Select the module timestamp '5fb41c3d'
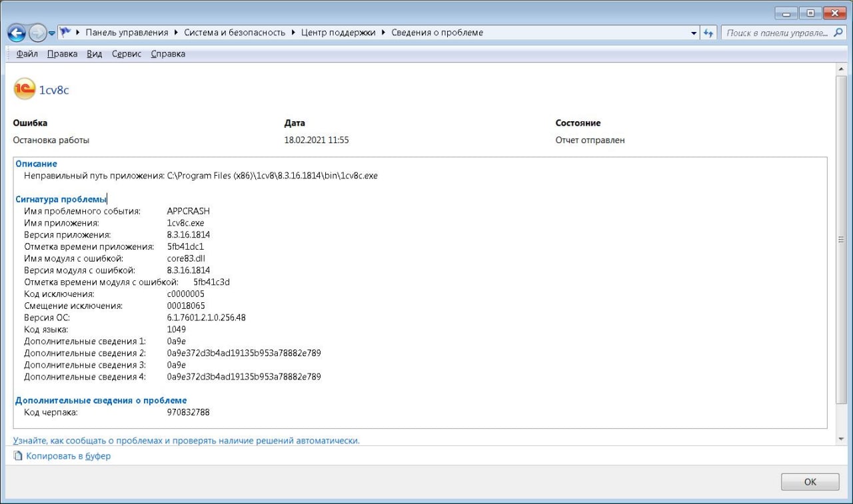The image size is (853, 504). 211,282
